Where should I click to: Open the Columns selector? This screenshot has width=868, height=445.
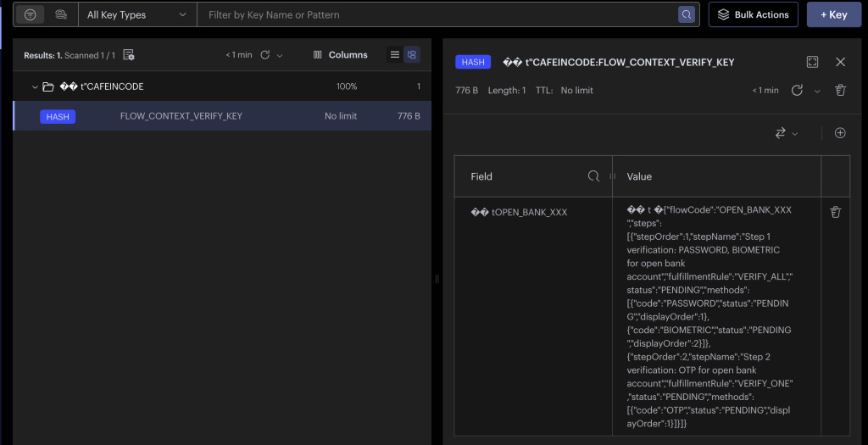[341, 55]
